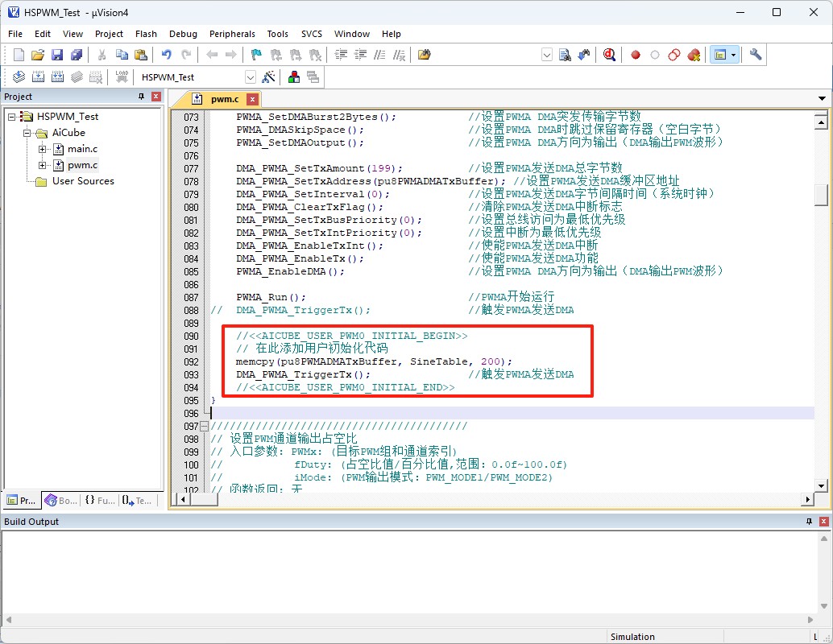This screenshot has height=644, width=833.
Task: Toggle the Project window view button
Action: point(720,55)
